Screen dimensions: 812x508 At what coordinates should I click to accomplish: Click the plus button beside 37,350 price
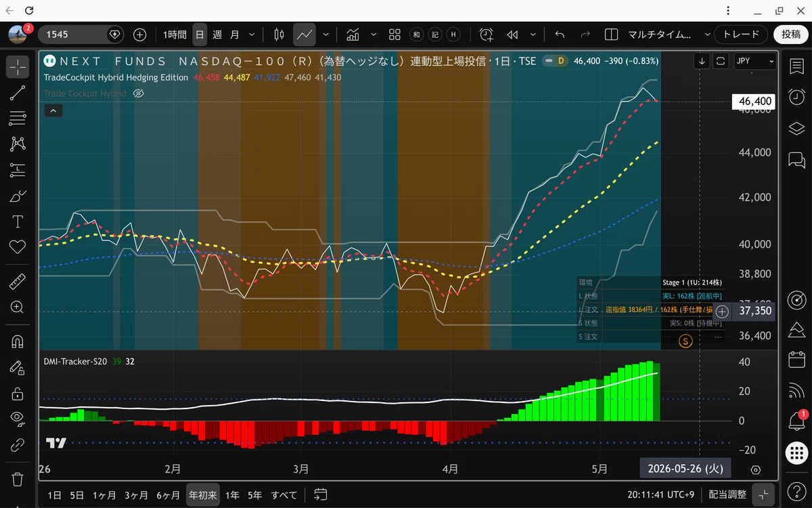pos(723,312)
